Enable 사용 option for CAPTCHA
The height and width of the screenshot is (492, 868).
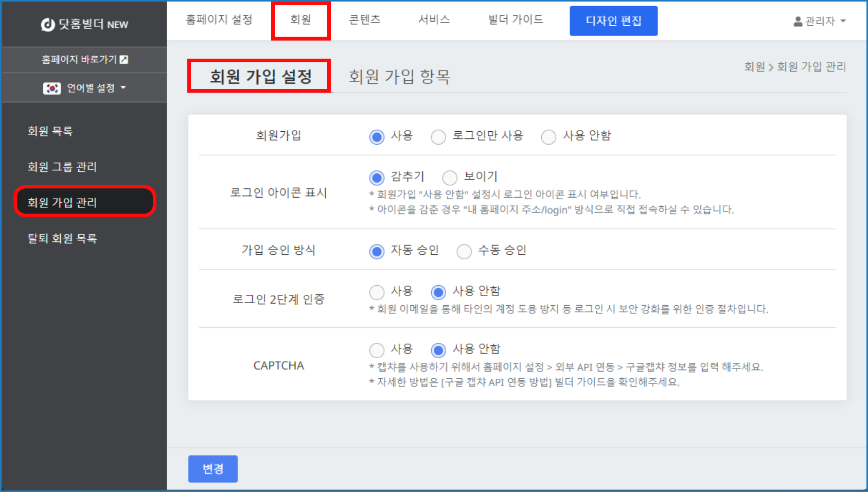377,350
